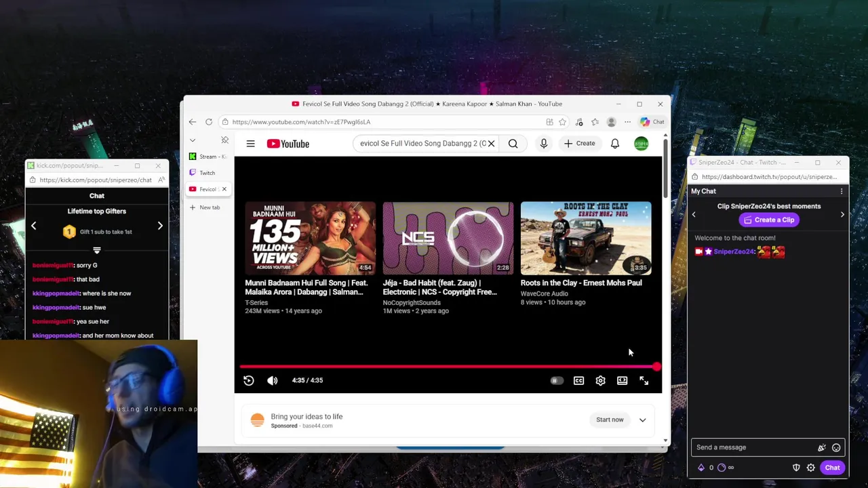Show next Kick gifter leaderboard slide
The width and height of the screenshot is (868, 488).
point(160,226)
